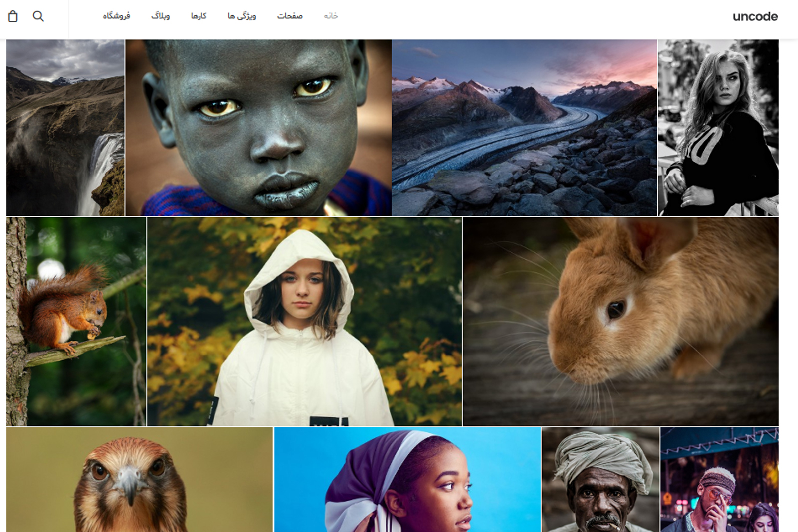Open the hawk bird close-up photo
Image resolution: width=798 pixels, height=532 pixels.
point(140,480)
